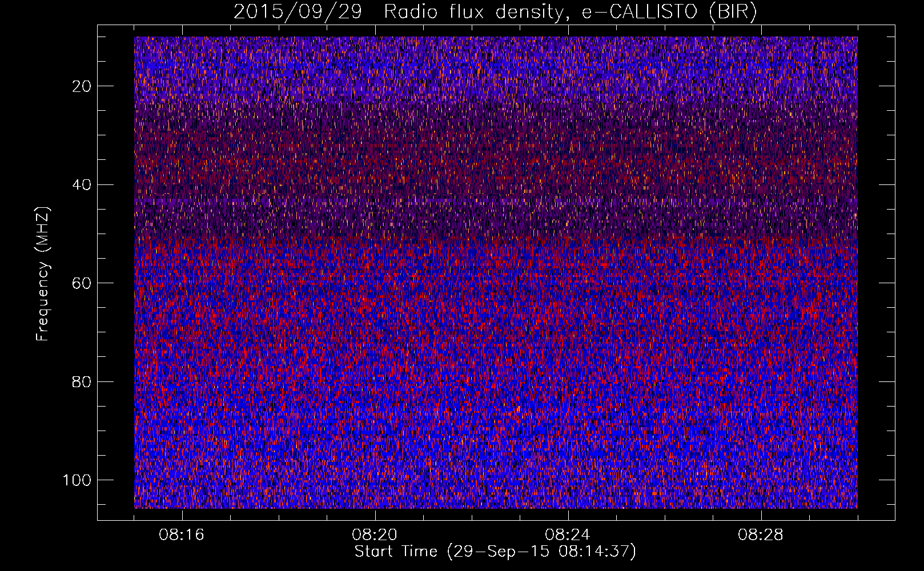Click the 08:20 time tick label

click(x=375, y=535)
